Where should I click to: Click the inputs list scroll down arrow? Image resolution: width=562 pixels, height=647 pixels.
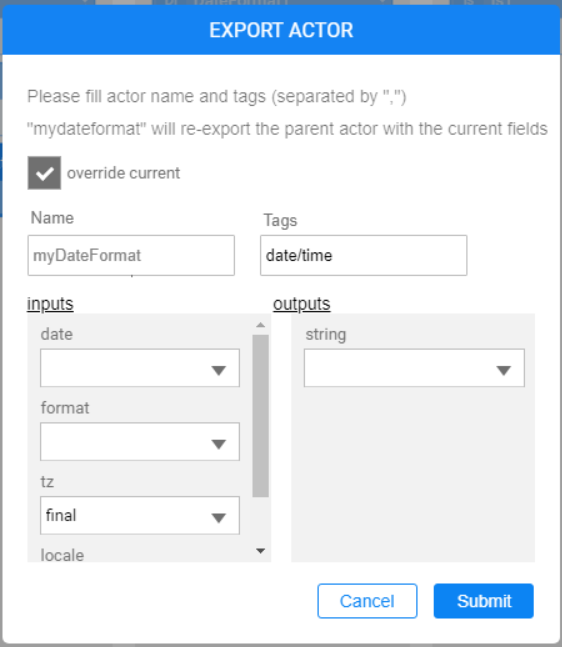(x=260, y=551)
